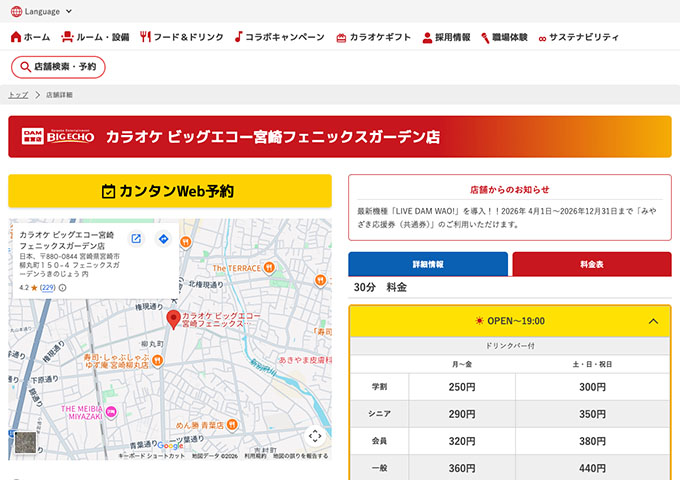Click the 一般 weekday price 360円
This screenshot has height=480, width=680.
(462, 468)
